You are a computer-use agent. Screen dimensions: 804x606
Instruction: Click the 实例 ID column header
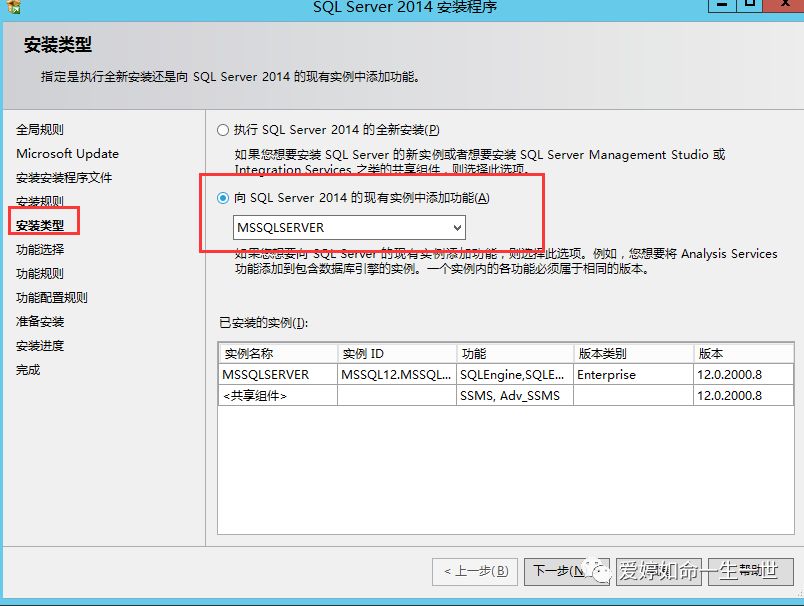(397, 354)
